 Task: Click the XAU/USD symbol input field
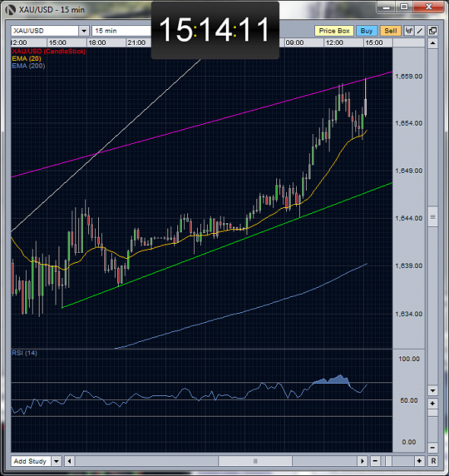[x=45, y=30]
